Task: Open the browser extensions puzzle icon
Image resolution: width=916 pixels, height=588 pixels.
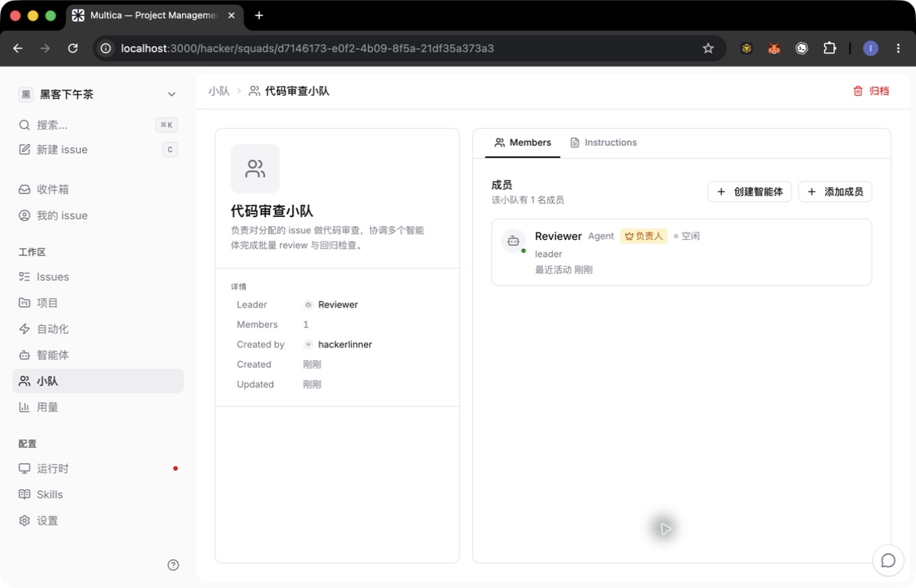Action: [829, 48]
